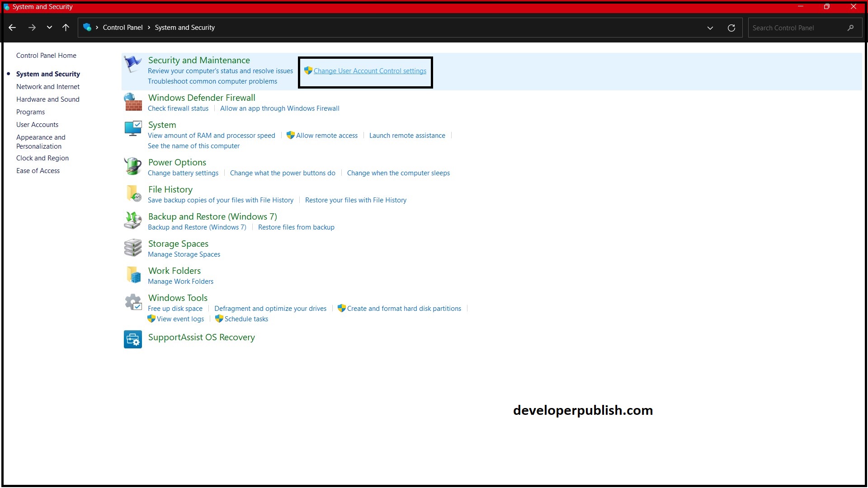Open Appearance and Personalization from sidebar

point(41,141)
